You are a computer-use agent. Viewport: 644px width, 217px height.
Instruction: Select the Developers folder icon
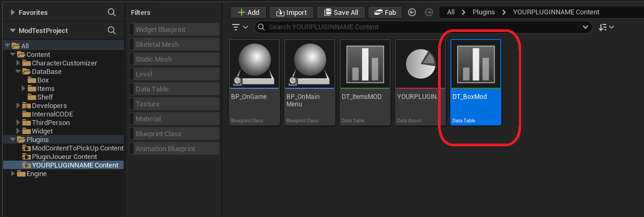[27, 106]
